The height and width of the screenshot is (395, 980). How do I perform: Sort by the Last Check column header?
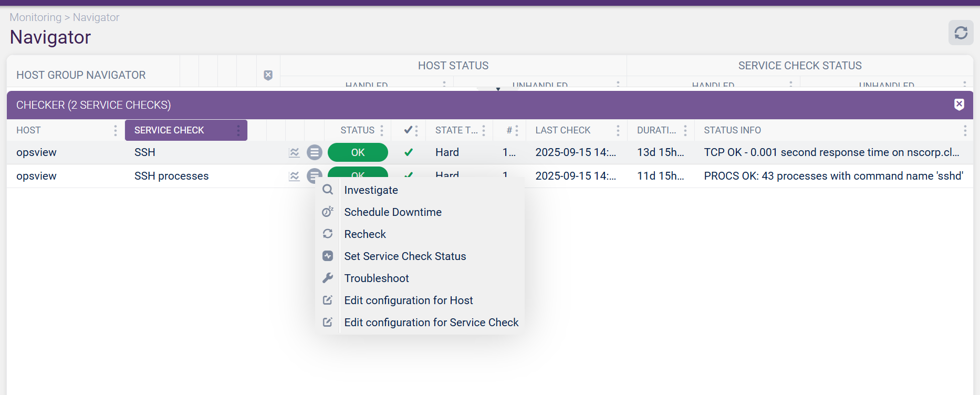pyautogui.click(x=562, y=130)
